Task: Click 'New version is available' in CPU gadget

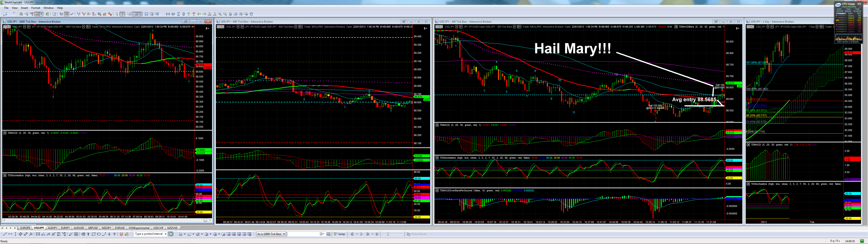Action: coord(848,42)
